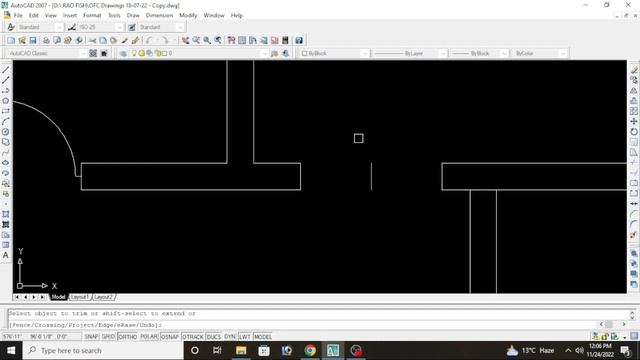Viewport: 640px width, 360px height.
Task: Open the ByColor plot style dropdown
Action: pos(540,53)
